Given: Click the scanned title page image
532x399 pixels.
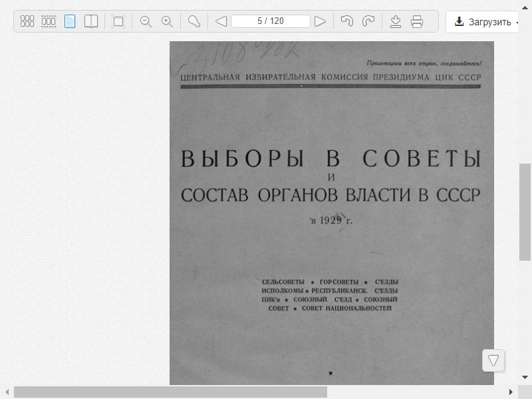Looking at the screenshot, I should (x=331, y=213).
